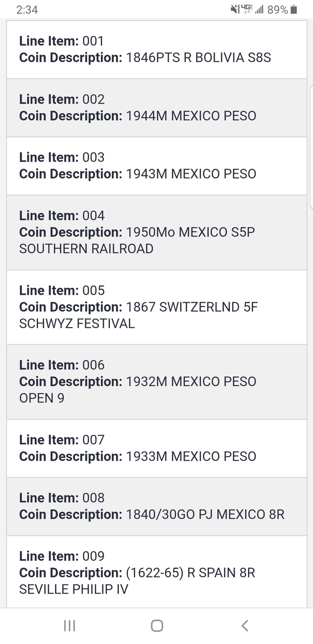Tap the 89% battery percentage text
Image resolution: width=313 pixels, height=644 pixels.
click(277, 10)
